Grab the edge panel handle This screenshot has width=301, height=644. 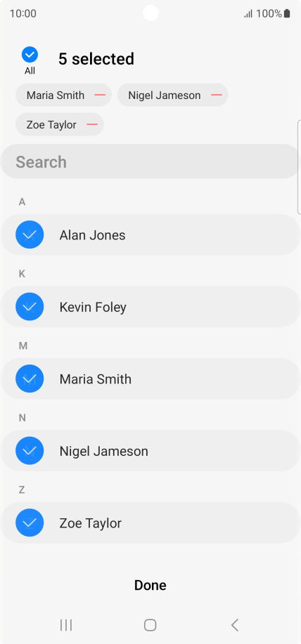[299, 167]
